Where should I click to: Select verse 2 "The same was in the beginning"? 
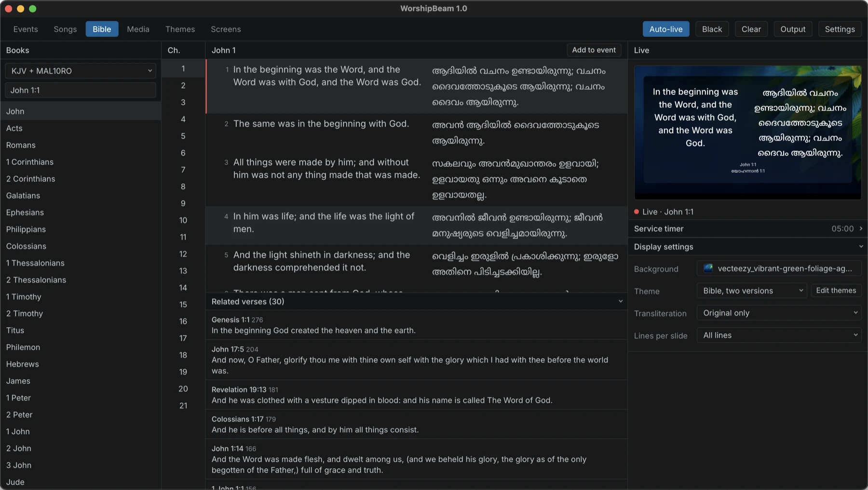click(x=417, y=133)
